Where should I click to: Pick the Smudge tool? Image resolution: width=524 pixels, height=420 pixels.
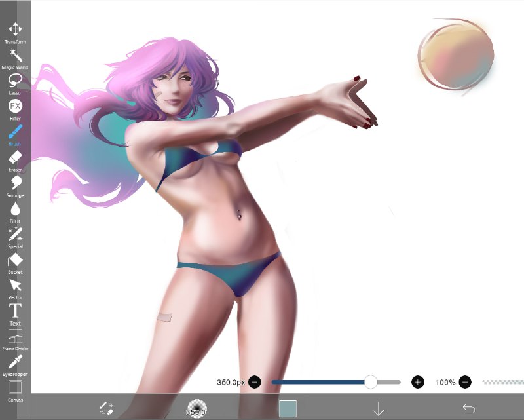(15, 187)
